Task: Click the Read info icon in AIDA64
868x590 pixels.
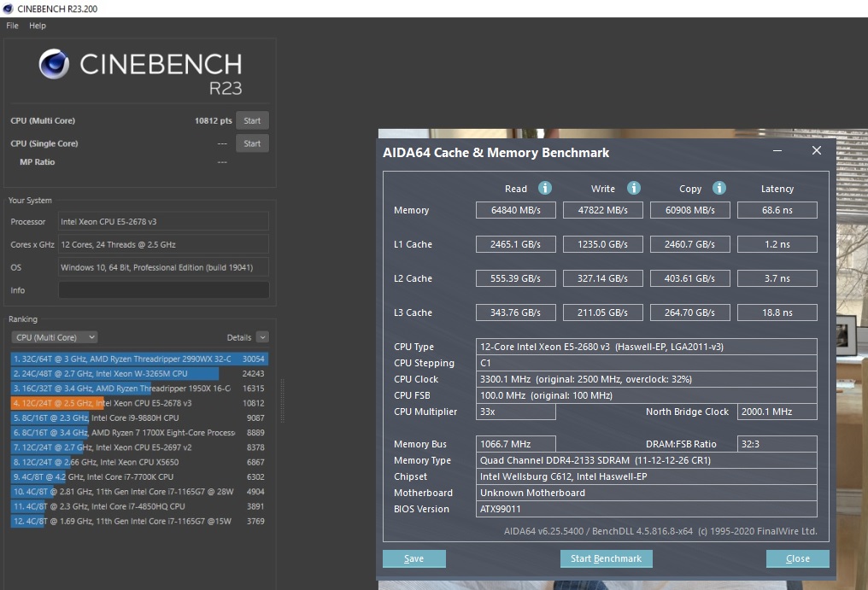Action: click(x=545, y=188)
